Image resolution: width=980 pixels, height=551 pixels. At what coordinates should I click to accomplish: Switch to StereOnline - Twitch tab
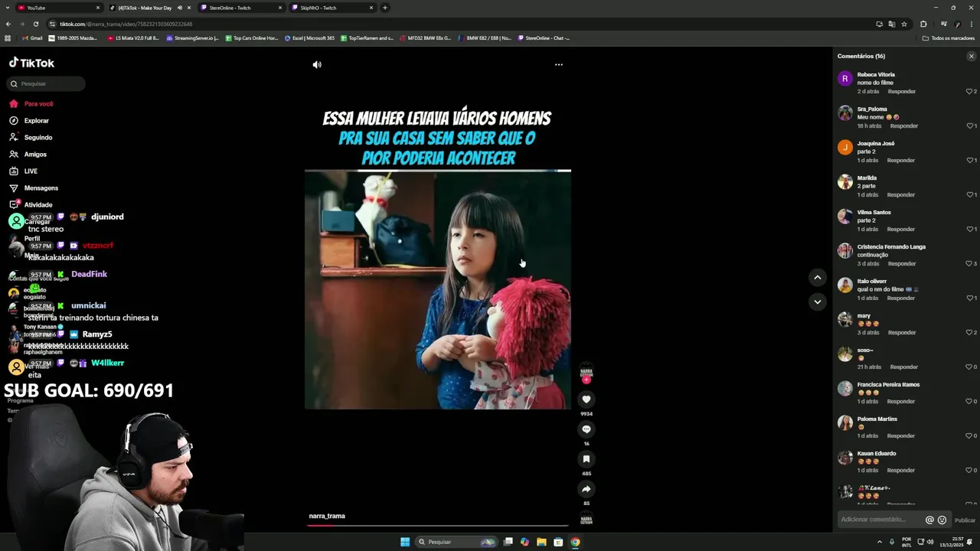pyautogui.click(x=241, y=8)
